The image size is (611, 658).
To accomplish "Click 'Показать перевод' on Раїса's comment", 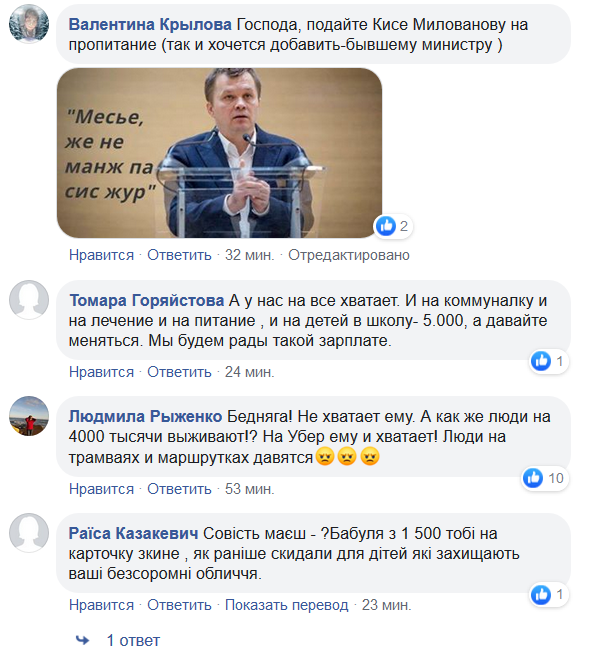I will pos(286,605).
